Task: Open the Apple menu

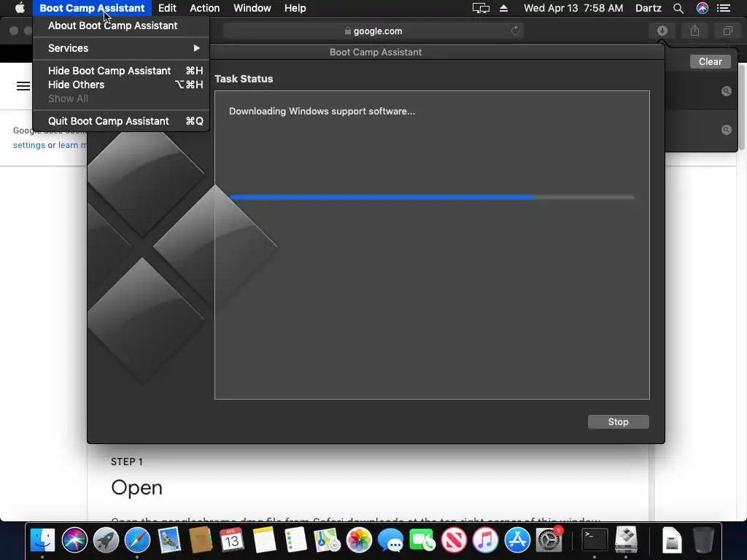Action: click(20, 8)
